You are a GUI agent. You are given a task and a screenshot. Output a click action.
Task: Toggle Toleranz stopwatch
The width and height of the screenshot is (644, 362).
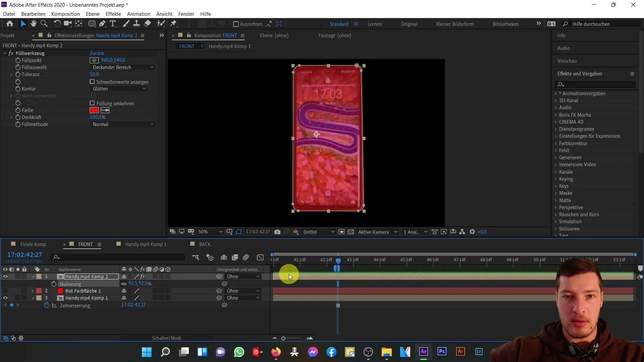[x=18, y=74]
